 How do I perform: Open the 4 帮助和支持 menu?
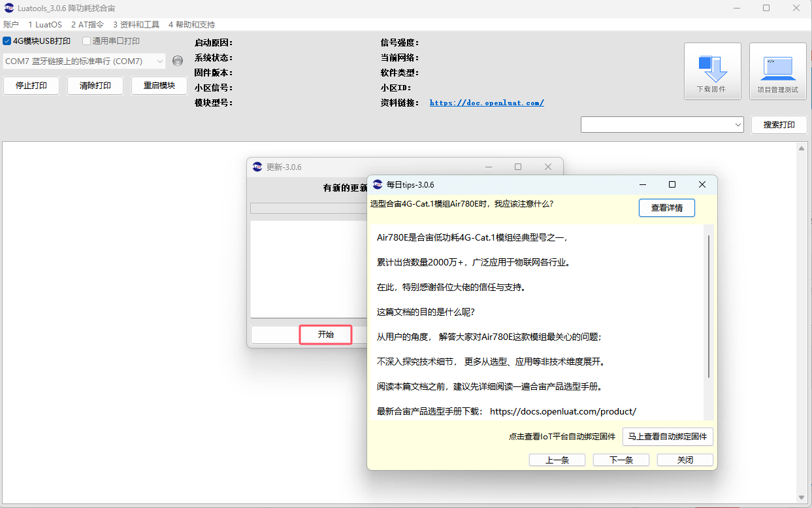pyautogui.click(x=191, y=25)
